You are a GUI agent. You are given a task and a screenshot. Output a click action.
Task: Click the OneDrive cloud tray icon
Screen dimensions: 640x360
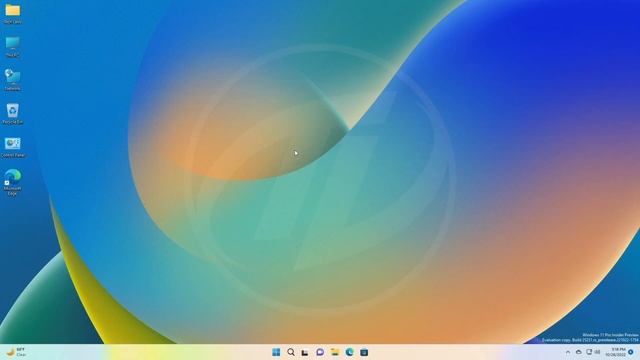578,352
